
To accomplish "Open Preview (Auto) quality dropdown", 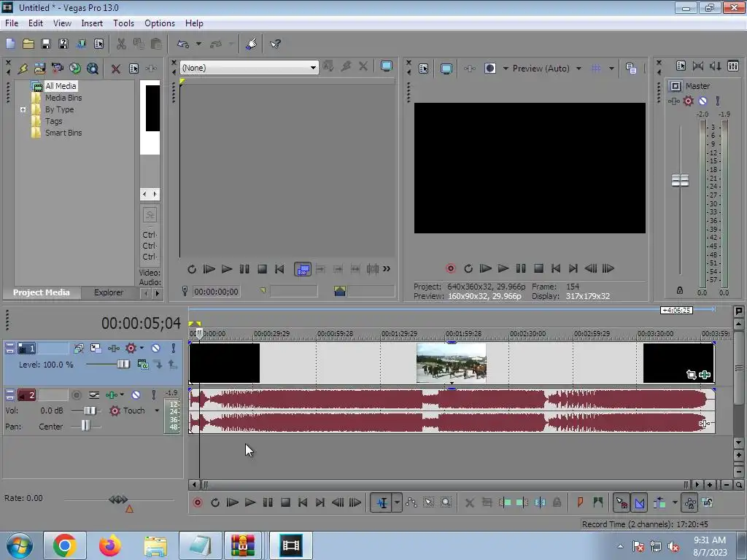I will (578, 69).
